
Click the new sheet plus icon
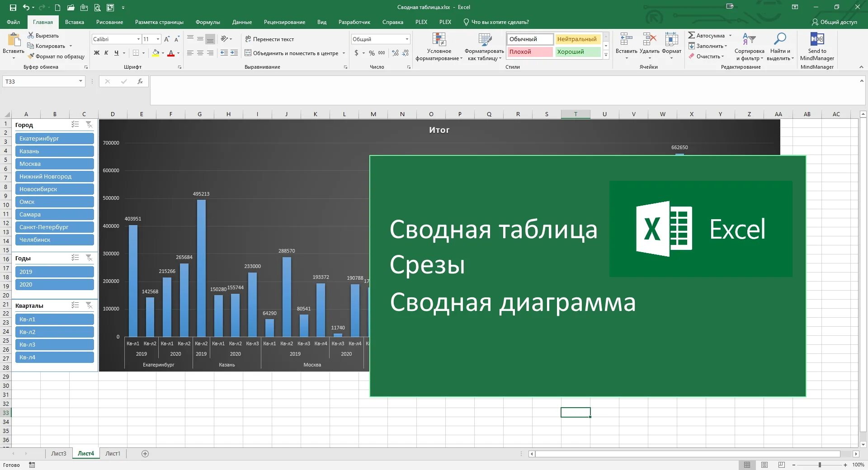pyautogui.click(x=145, y=454)
